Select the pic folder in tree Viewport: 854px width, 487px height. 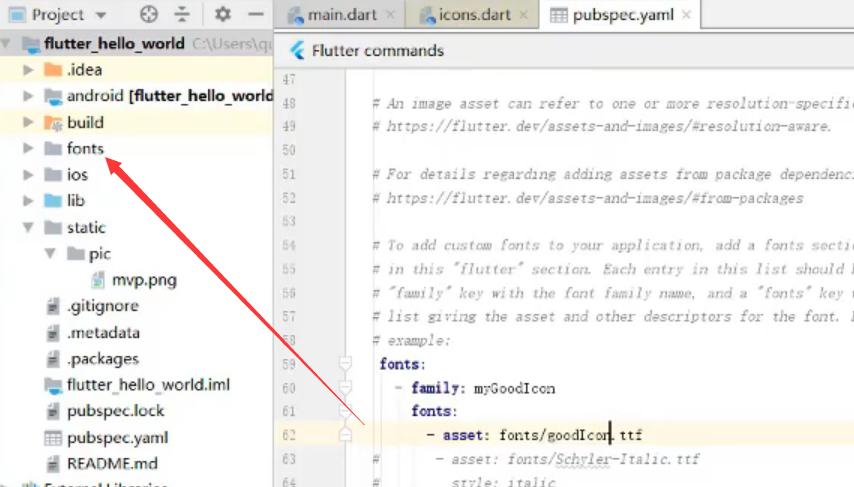99,254
